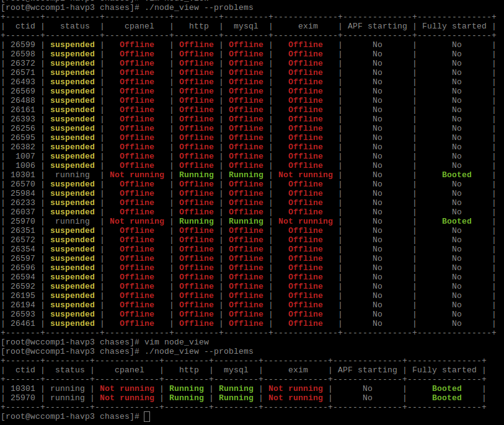Viewport: 504px width, 425px height.
Task: Click the cursor at the final shell prompt
Action: [x=147, y=416]
